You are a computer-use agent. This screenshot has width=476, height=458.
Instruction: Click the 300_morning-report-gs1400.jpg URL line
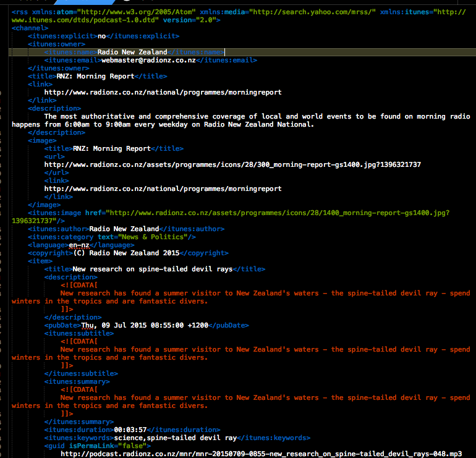[232, 165]
